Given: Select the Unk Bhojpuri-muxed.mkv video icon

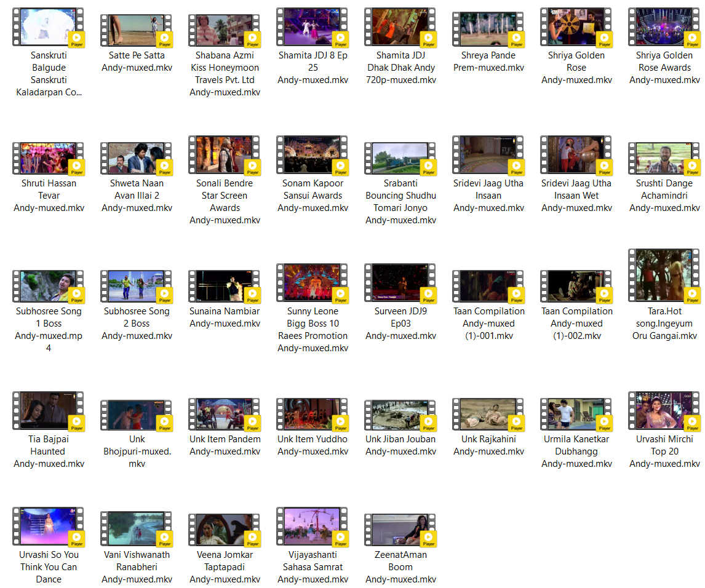Looking at the screenshot, I should pyautogui.click(x=137, y=415).
